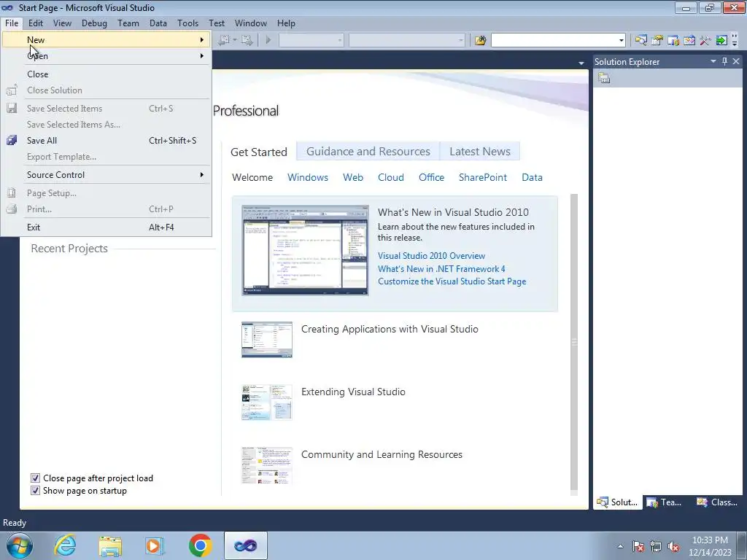The width and height of the screenshot is (747, 560).
Task: Click the muted volume tray icon
Action: click(x=673, y=546)
